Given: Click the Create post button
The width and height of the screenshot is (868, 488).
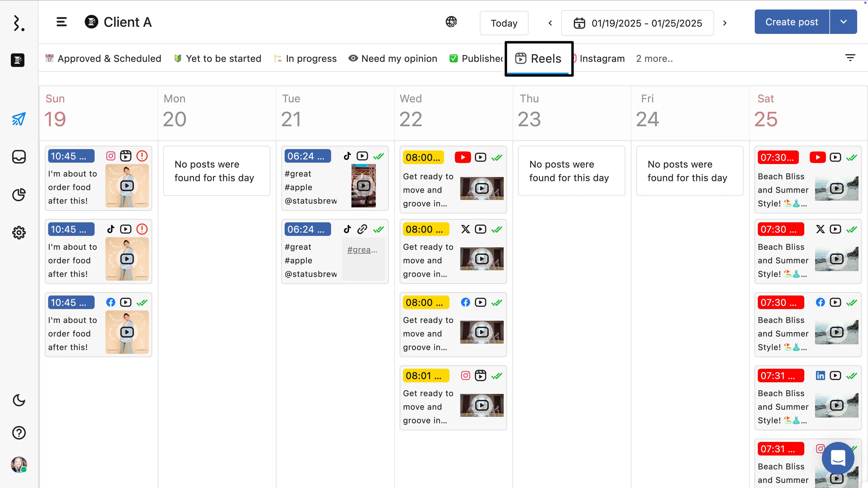Looking at the screenshot, I should click(792, 21).
